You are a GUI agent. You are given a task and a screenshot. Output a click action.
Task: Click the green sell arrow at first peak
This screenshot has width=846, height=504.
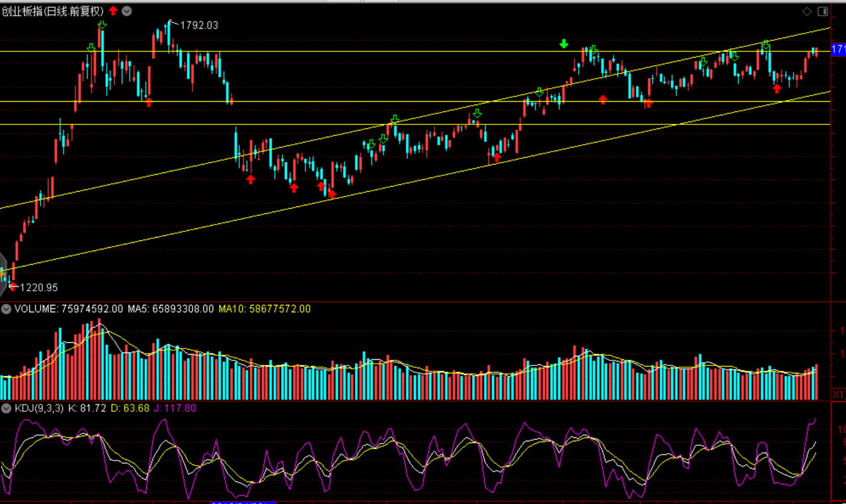click(102, 25)
